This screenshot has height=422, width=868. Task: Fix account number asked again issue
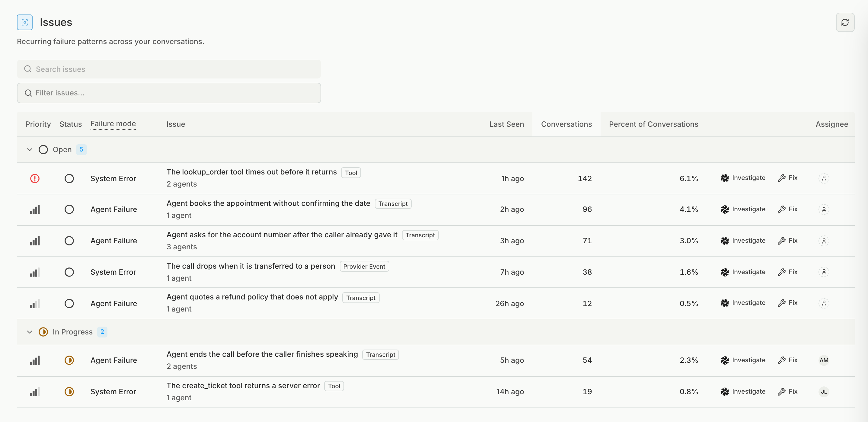787,241
